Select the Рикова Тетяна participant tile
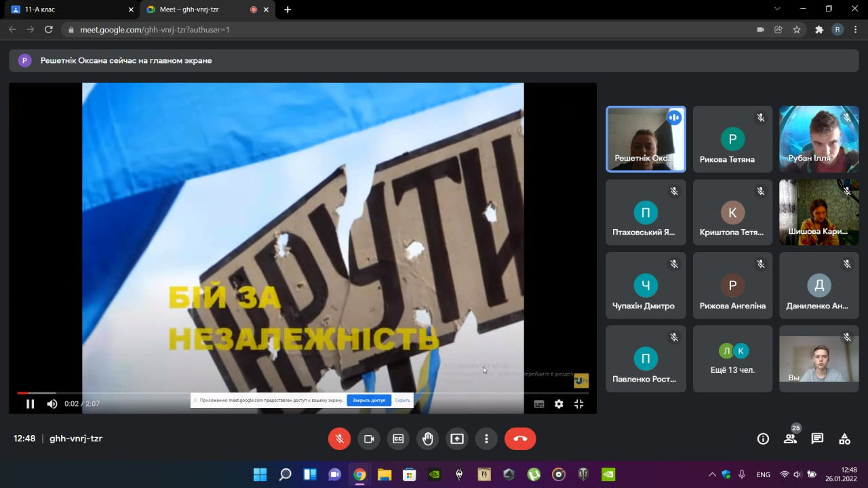 [732, 139]
